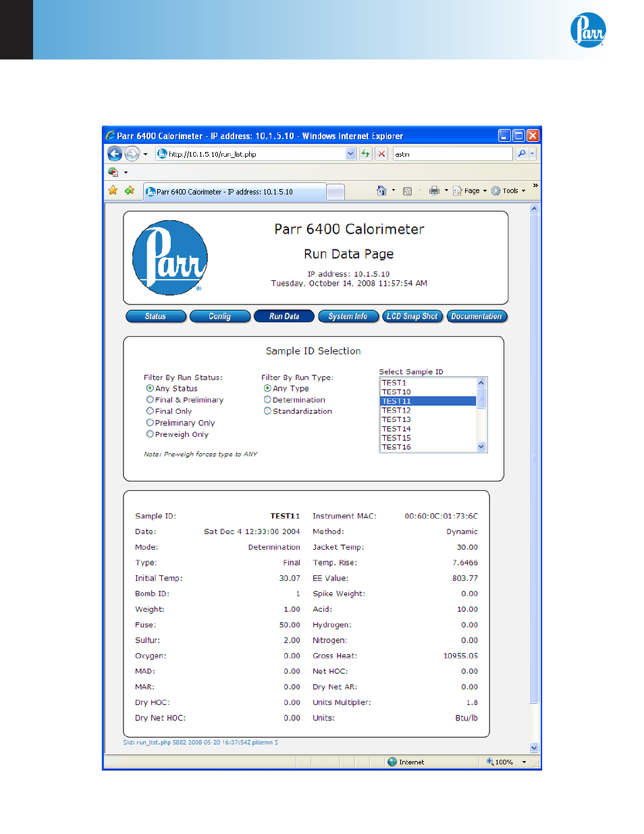This screenshot has width=644, height=834.
Task: Select TEST16 in Sample ID list
Action: pos(428,447)
